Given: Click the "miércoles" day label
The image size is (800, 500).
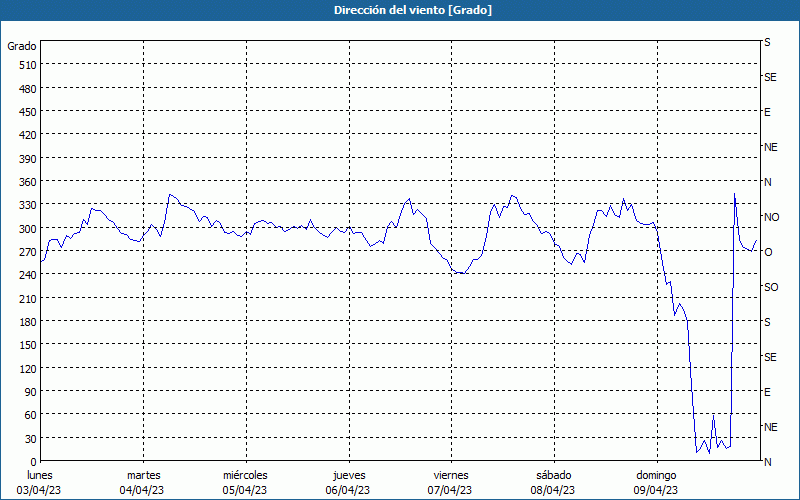Looking at the screenshot, I should 245,475.
